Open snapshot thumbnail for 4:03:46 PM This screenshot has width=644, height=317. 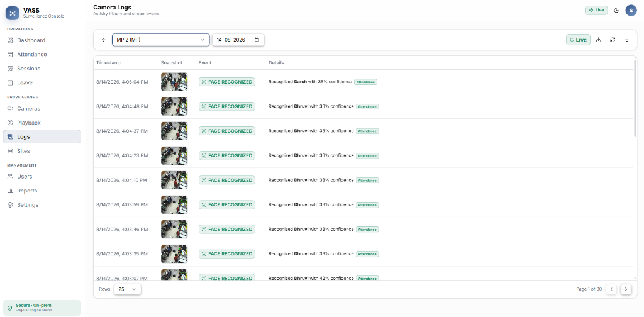tap(174, 229)
